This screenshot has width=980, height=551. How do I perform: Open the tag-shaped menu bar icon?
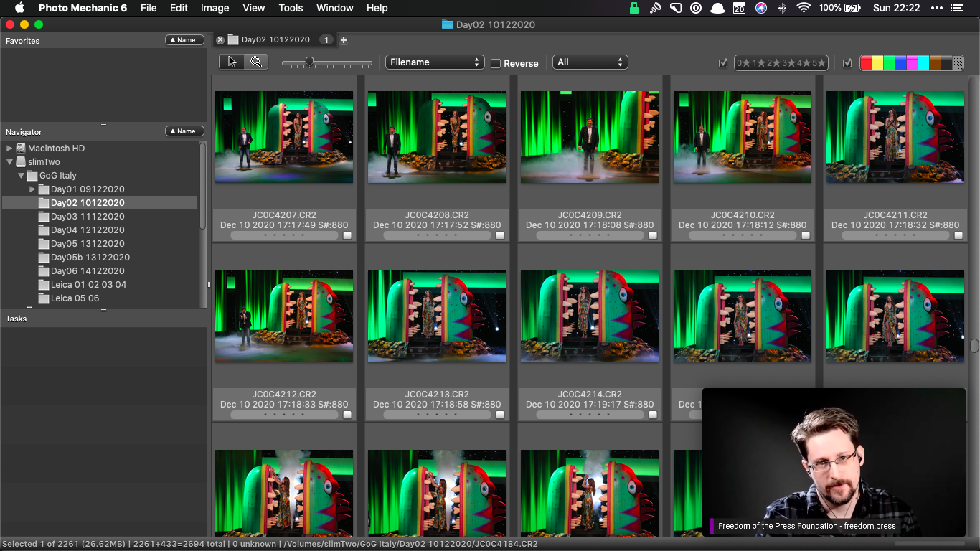point(676,8)
